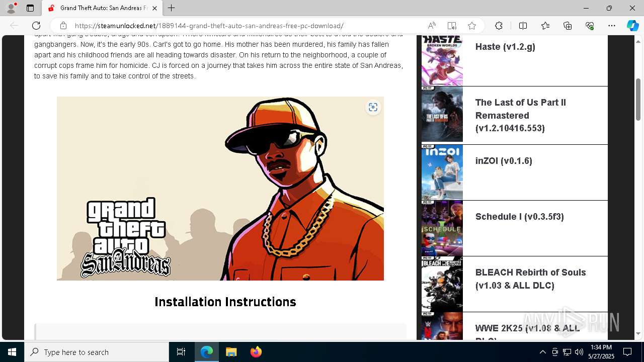
Task: Click the Schedule I thumbnail
Action: tap(442, 228)
